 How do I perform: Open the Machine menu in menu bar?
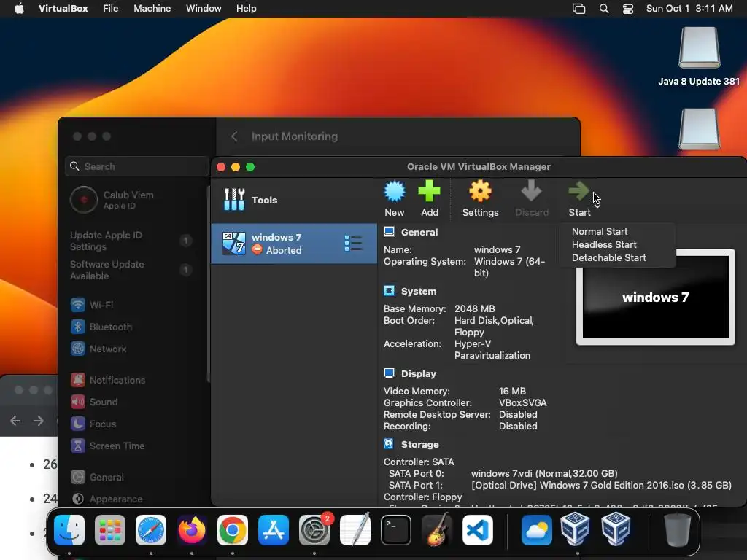[152, 9]
